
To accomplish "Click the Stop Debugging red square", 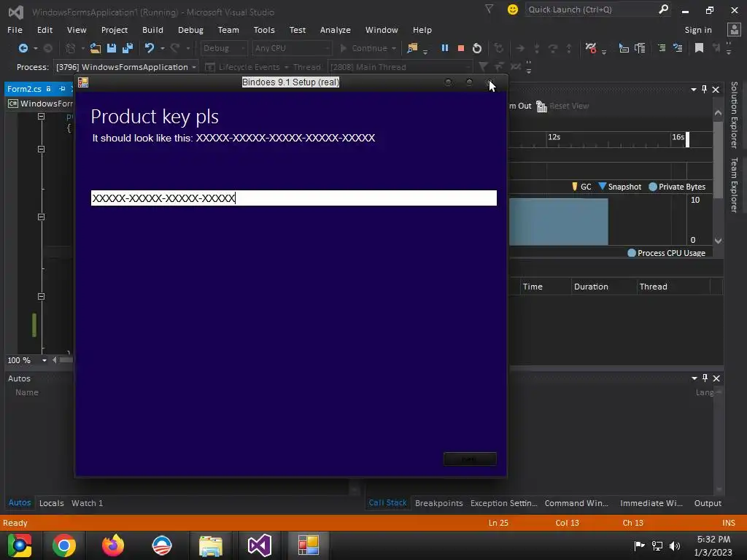I will 461,48.
